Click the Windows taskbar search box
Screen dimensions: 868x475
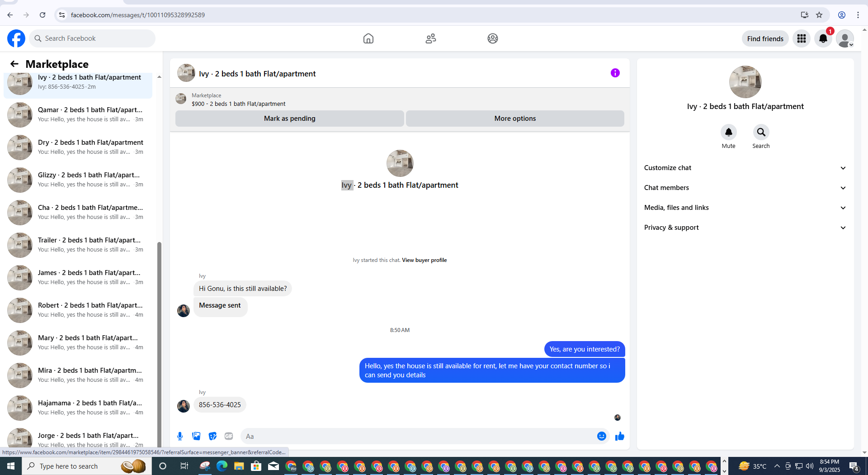click(86, 466)
